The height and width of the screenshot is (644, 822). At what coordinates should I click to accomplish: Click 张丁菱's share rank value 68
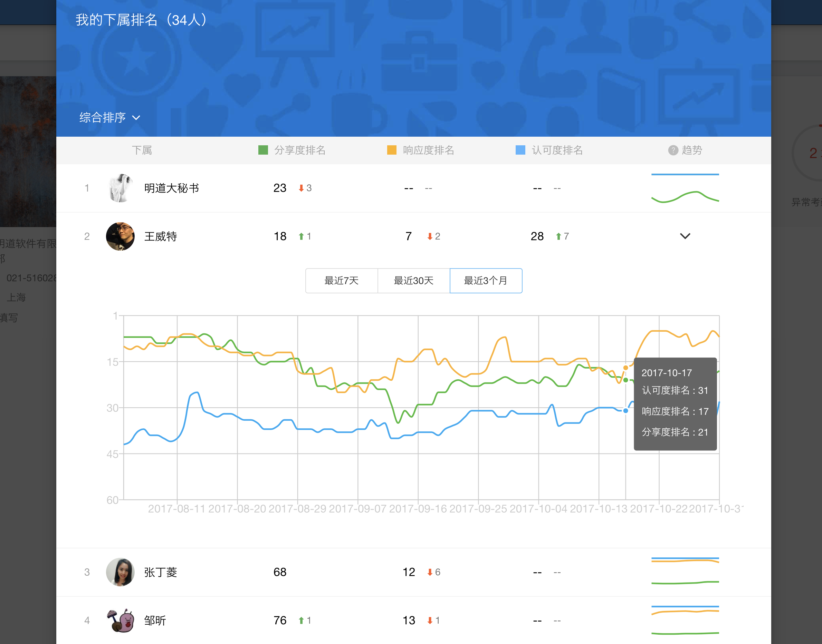280,572
